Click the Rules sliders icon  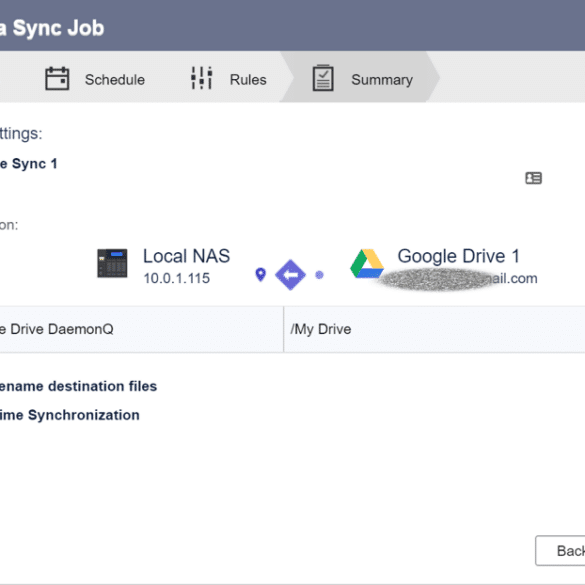tap(201, 78)
